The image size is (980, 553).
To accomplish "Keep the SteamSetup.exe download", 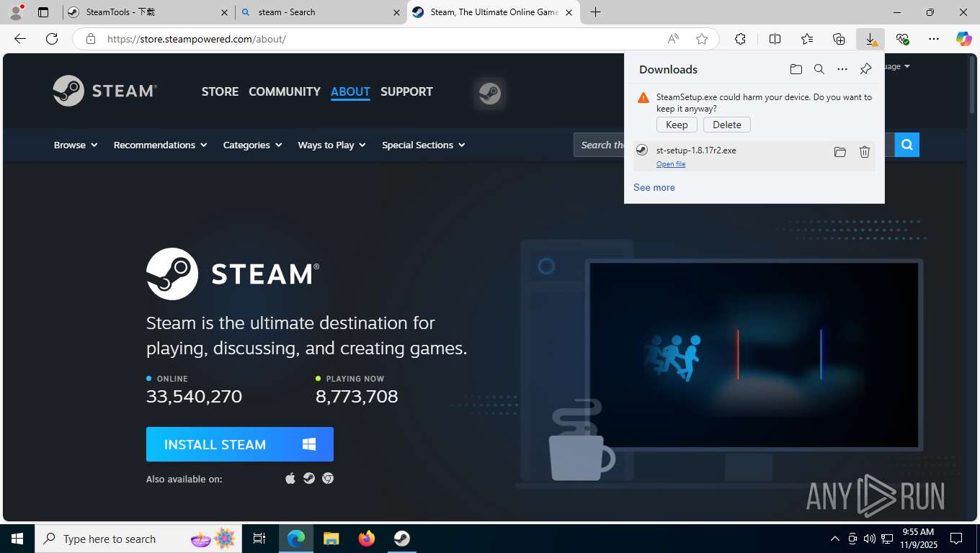I will pos(677,125).
